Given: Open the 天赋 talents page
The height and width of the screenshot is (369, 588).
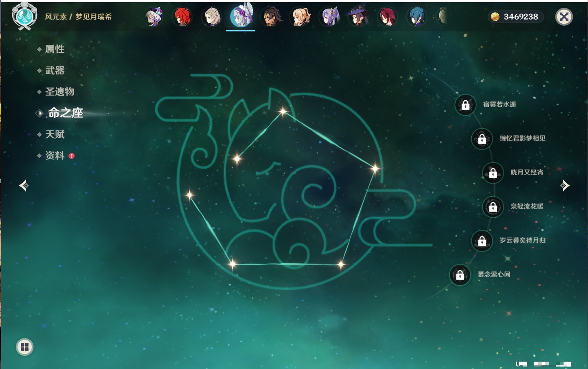Looking at the screenshot, I should pos(55,134).
